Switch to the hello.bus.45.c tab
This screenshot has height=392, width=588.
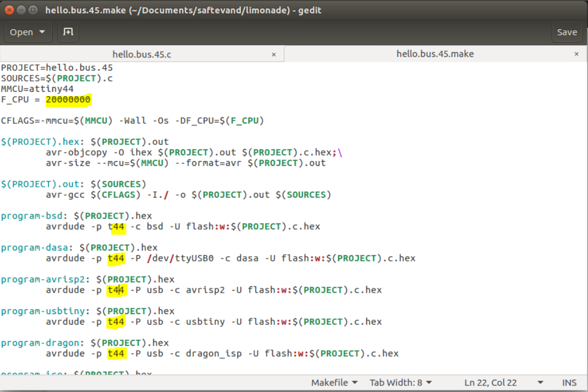[x=142, y=54]
